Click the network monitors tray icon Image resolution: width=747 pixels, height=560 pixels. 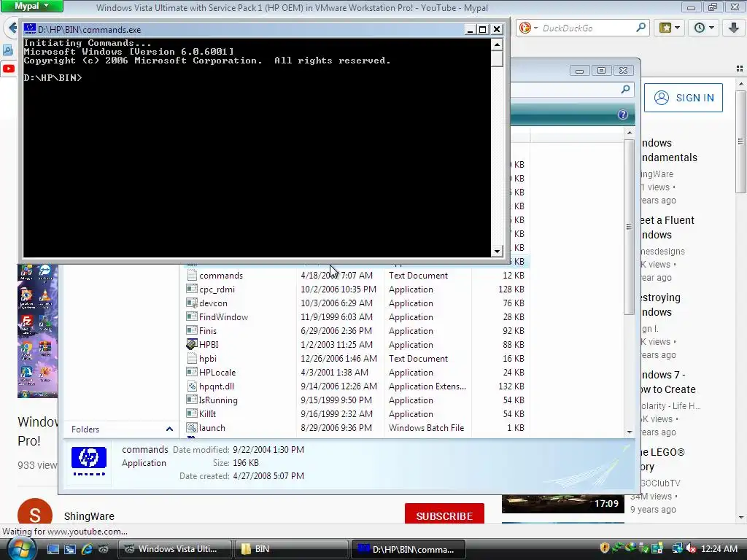point(677,548)
